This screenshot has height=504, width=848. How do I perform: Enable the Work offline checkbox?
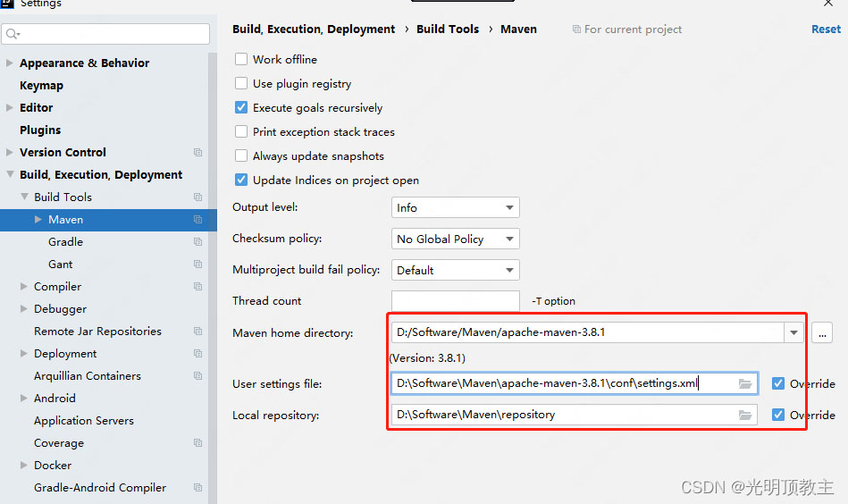(241, 59)
